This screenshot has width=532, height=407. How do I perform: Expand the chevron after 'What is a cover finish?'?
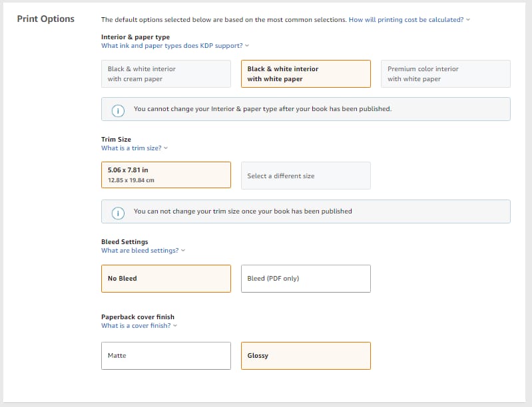175,326
